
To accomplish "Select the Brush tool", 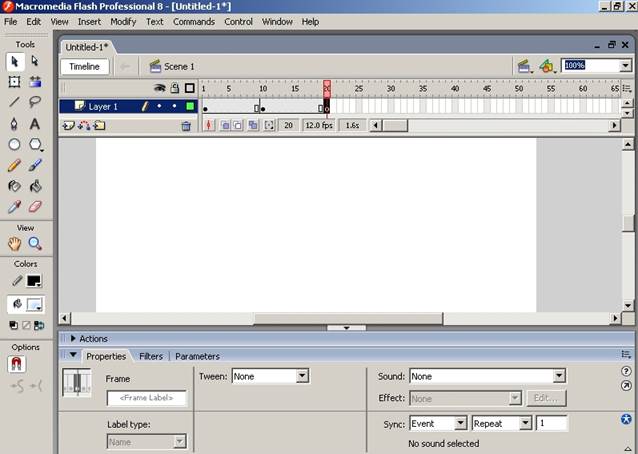I will (x=35, y=165).
